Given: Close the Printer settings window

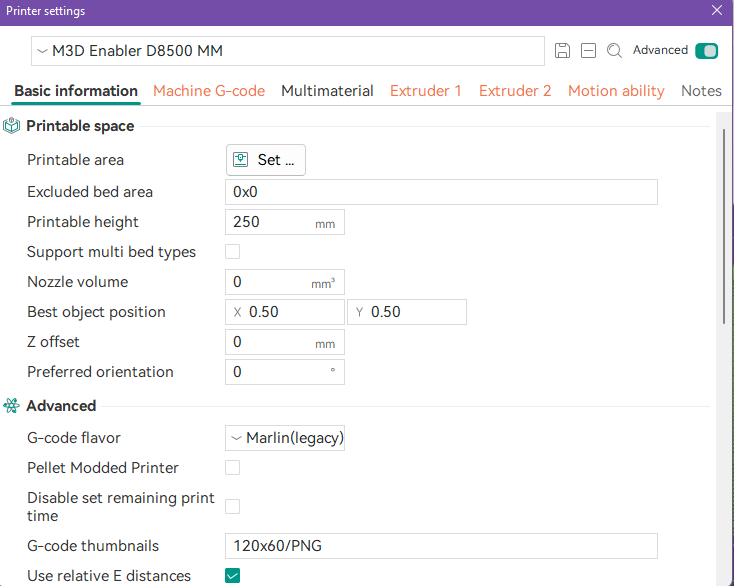Looking at the screenshot, I should tap(716, 11).
